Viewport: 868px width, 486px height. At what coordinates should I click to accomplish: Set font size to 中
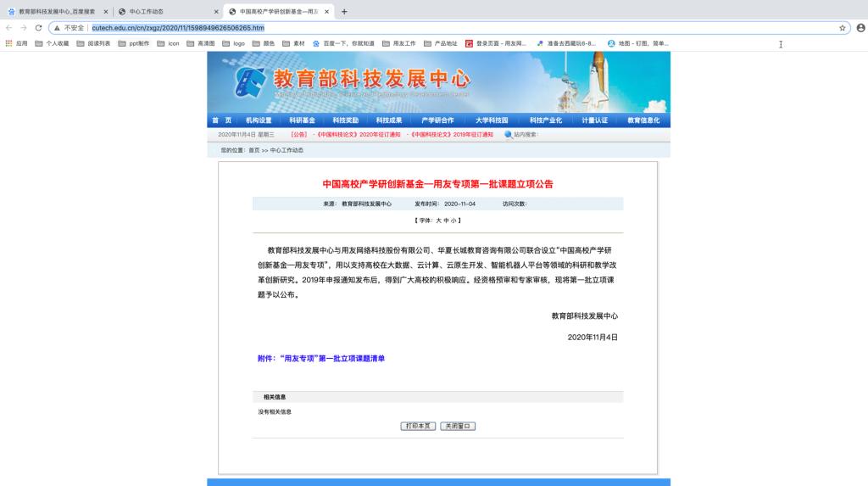(446, 221)
